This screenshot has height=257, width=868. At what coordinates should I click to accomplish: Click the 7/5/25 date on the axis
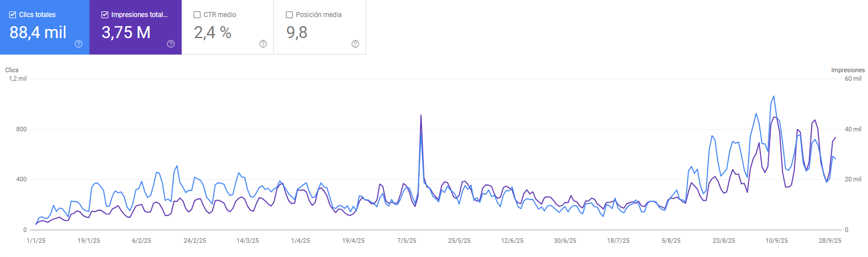coord(406,241)
